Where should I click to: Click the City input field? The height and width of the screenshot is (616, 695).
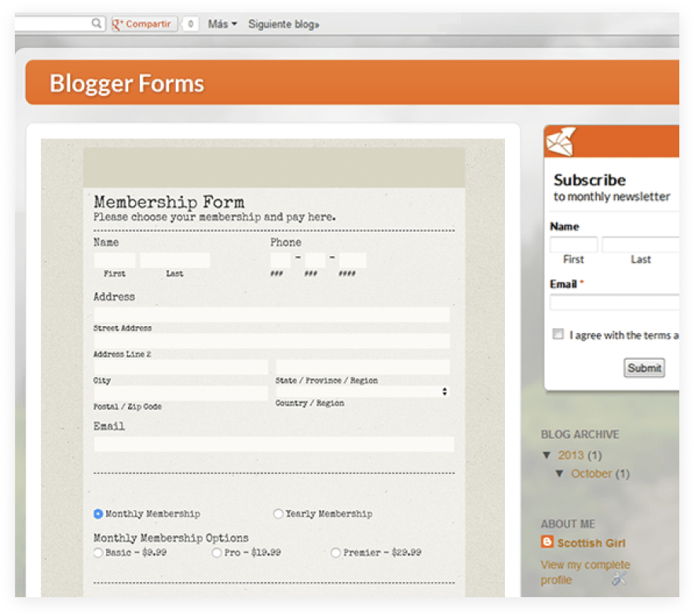(x=181, y=367)
